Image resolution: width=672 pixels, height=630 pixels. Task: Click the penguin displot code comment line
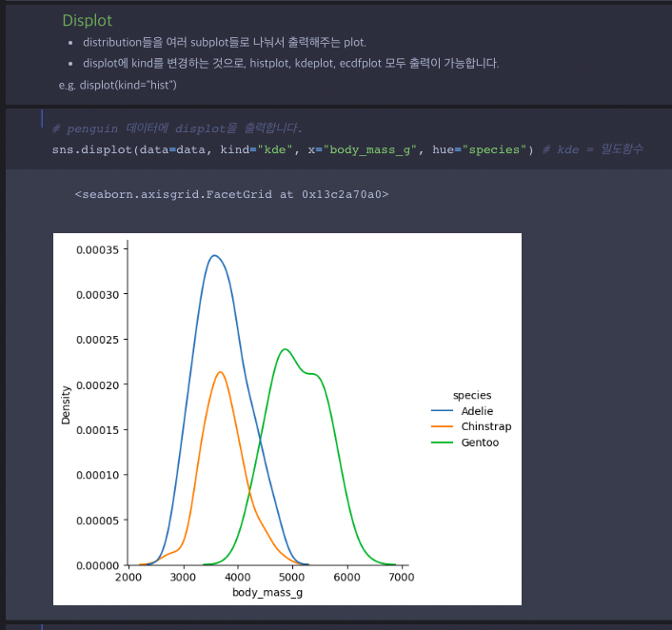[177, 128]
